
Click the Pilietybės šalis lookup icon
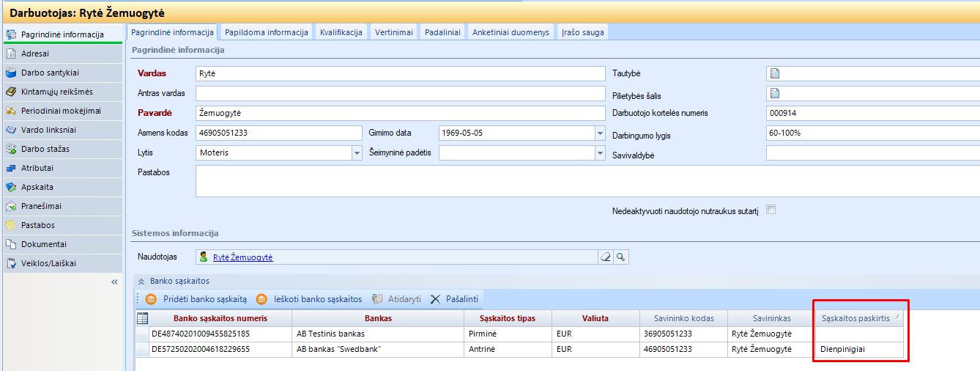(x=774, y=93)
